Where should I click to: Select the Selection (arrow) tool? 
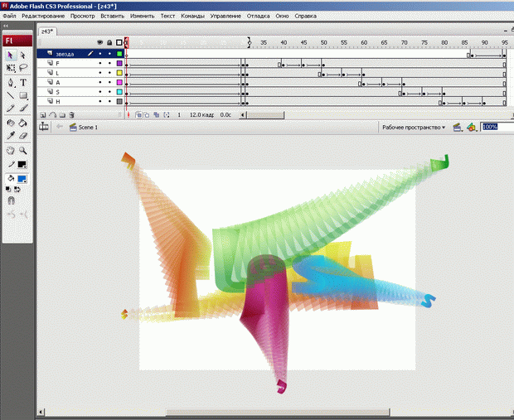click(10, 55)
